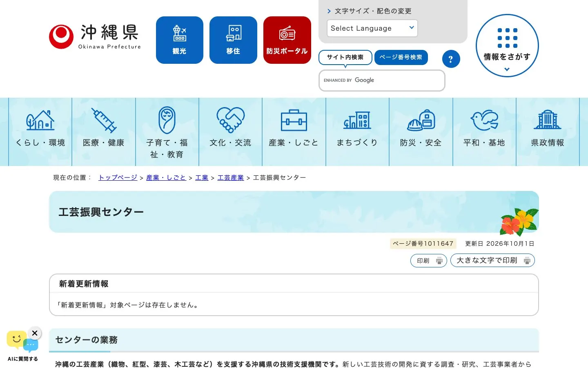Follow the 工業 breadcrumb link
588x368 pixels.
coord(202,177)
